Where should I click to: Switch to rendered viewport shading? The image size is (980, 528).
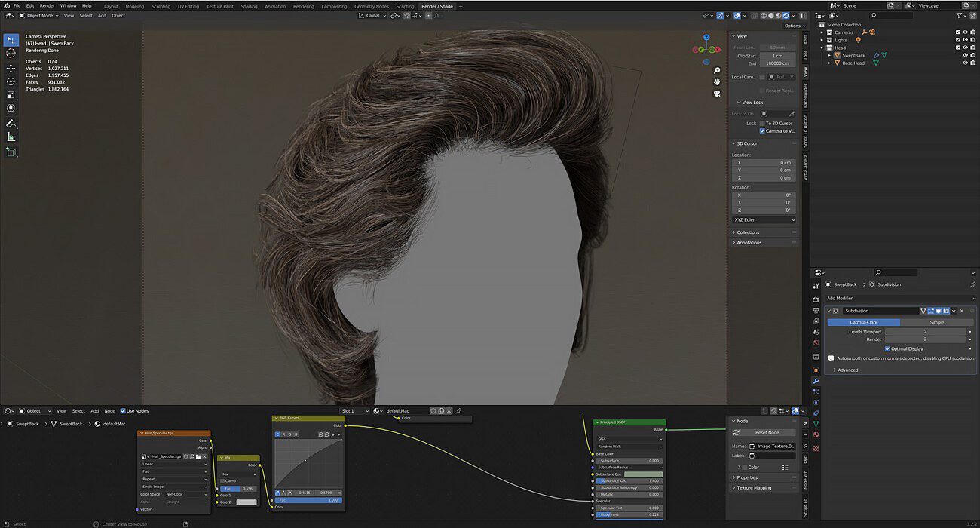tap(786, 15)
